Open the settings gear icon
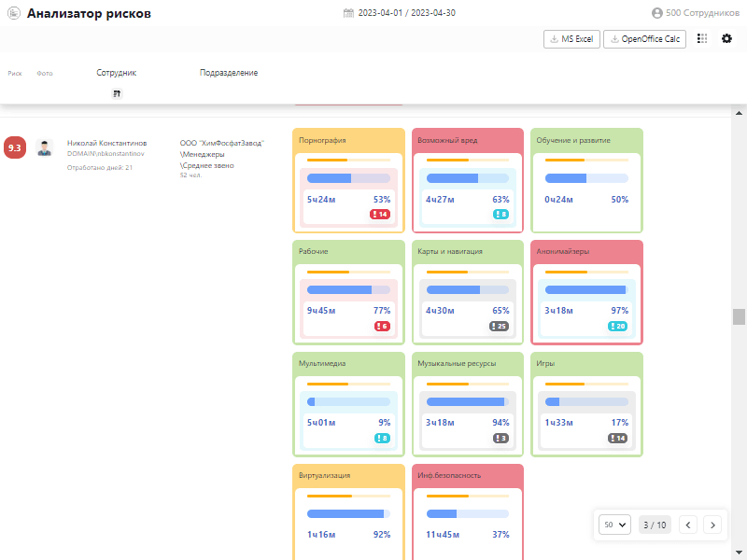The height and width of the screenshot is (560, 747). tap(727, 39)
